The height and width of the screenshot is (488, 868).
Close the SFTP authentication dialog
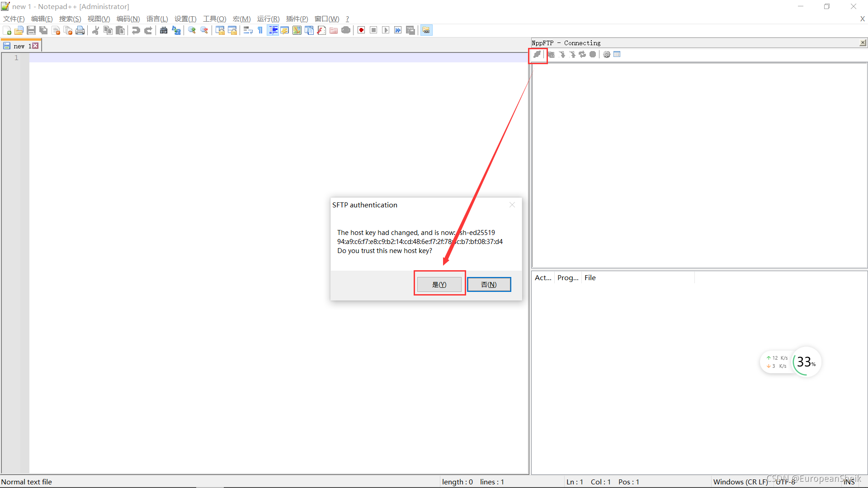point(512,205)
